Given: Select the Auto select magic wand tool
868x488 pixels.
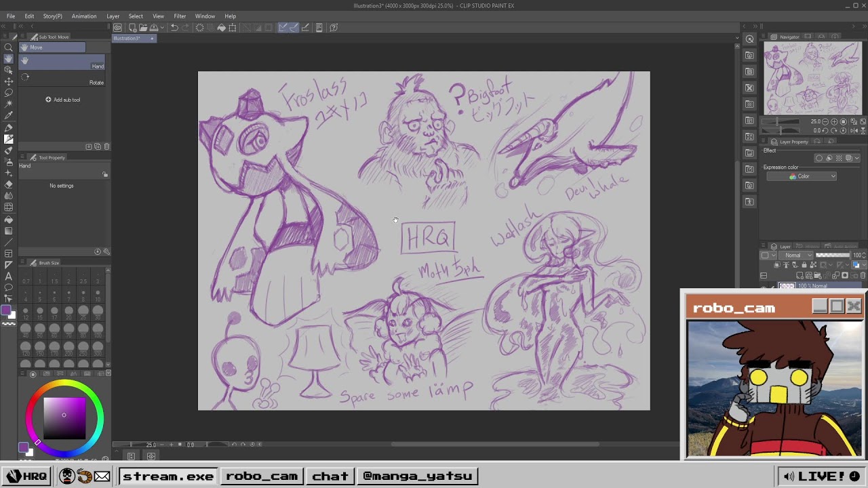Looking at the screenshot, I should coord(9,104).
